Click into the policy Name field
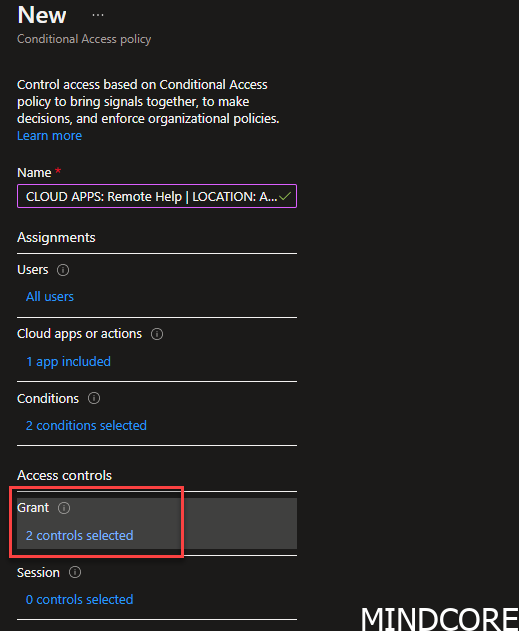The height and width of the screenshot is (631, 519). pos(157,196)
